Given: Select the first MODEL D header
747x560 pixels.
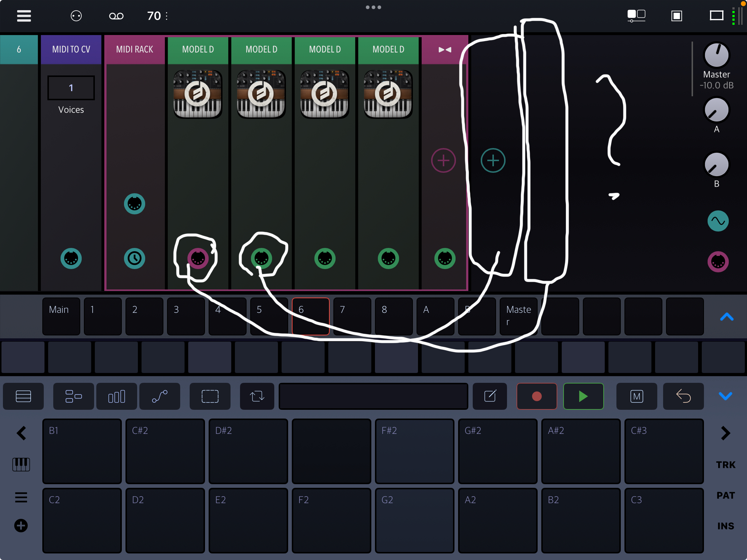Looking at the screenshot, I should pos(198,50).
